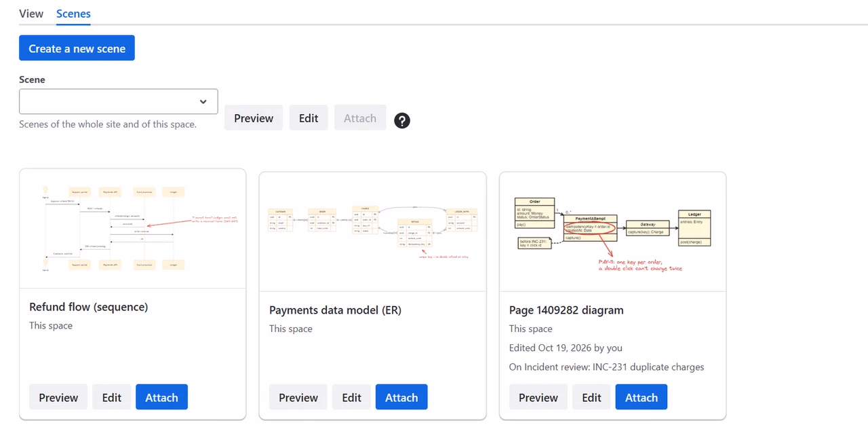Click the title "Page 1409282 diagram"
This screenshot has width=868, height=425.
click(x=566, y=310)
